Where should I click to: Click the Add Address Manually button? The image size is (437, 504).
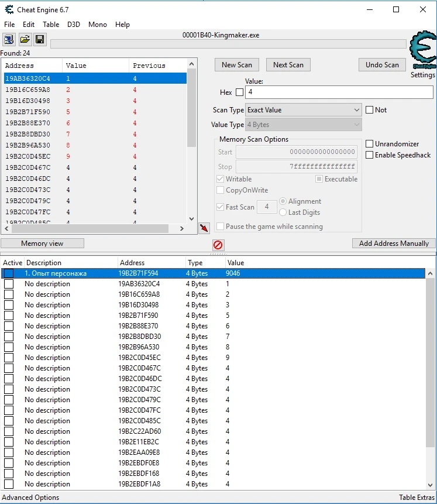394,244
